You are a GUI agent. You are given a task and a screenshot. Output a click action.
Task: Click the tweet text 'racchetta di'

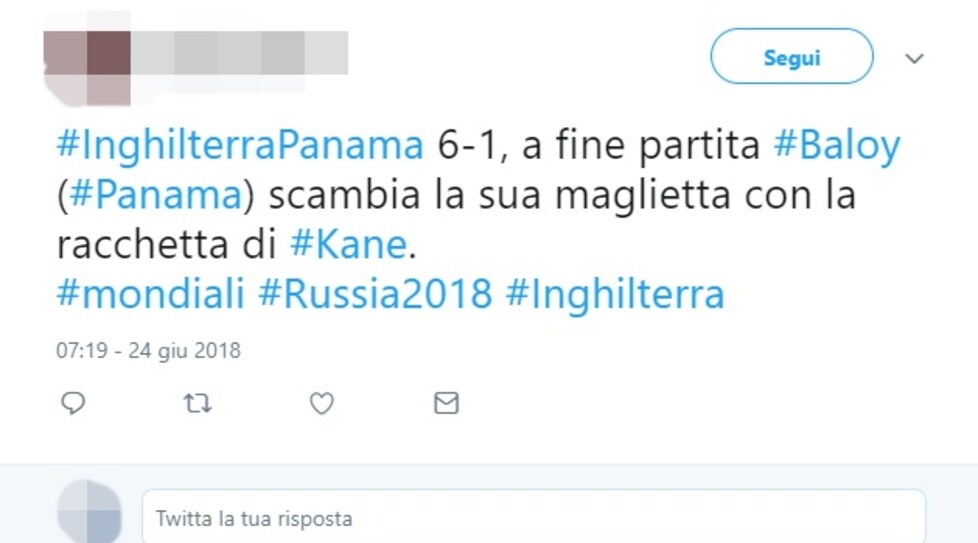pos(167,244)
